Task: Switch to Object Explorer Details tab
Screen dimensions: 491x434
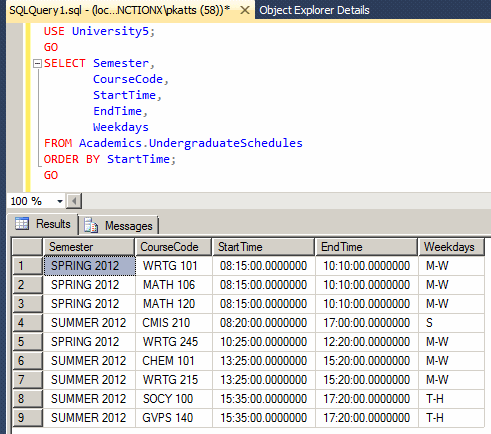Action: coord(314,10)
